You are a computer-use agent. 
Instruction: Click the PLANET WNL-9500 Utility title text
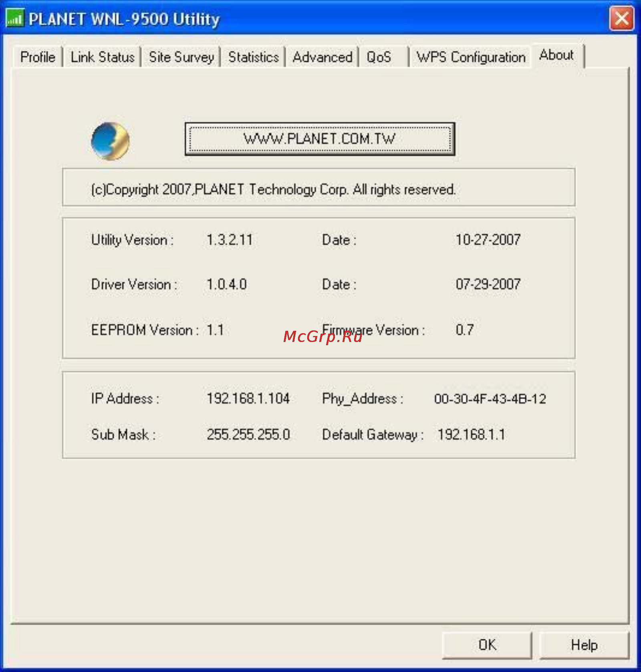(x=124, y=19)
